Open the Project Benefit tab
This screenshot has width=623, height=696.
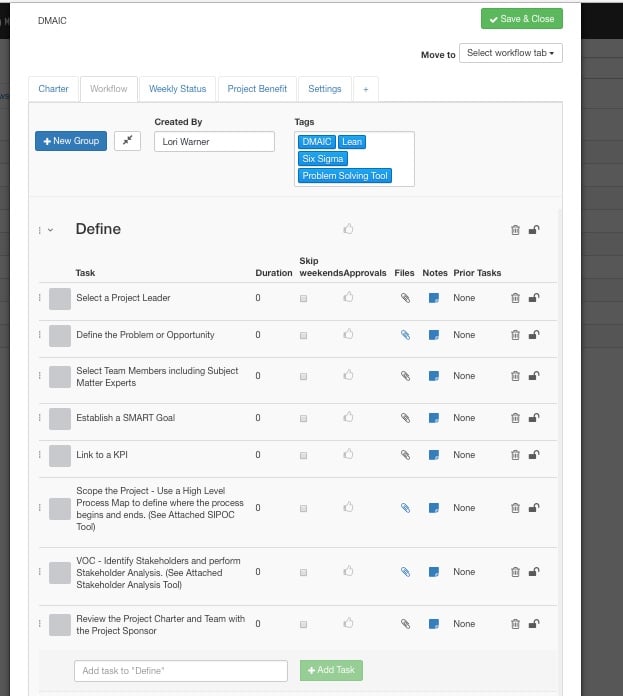click(x=257, y=89)
